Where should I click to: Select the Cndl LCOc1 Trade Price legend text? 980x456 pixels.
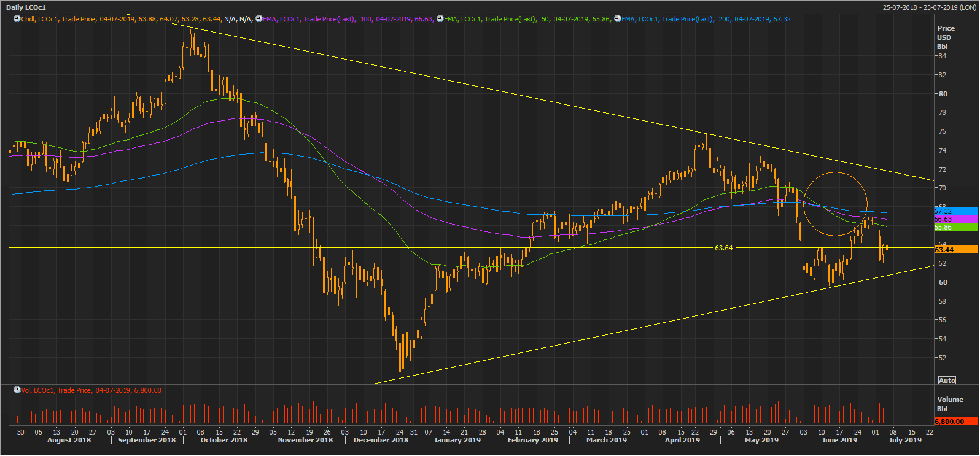click(x=137, y=19)
